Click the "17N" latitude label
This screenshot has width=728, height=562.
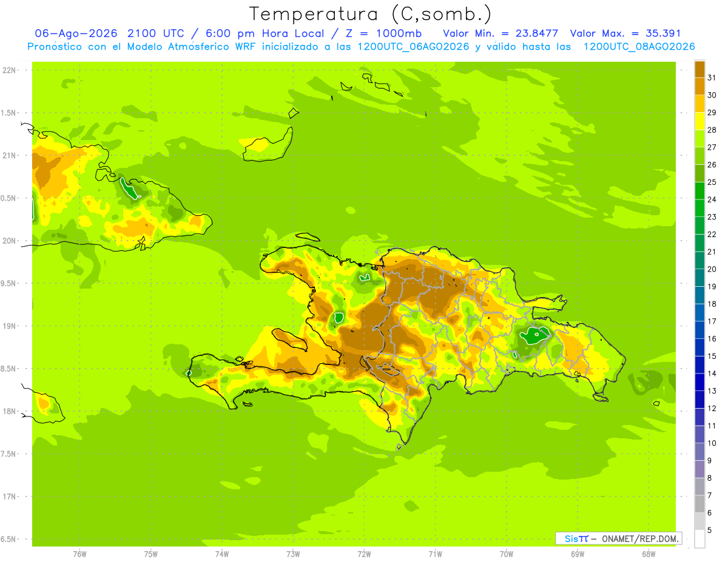[9, 497]
